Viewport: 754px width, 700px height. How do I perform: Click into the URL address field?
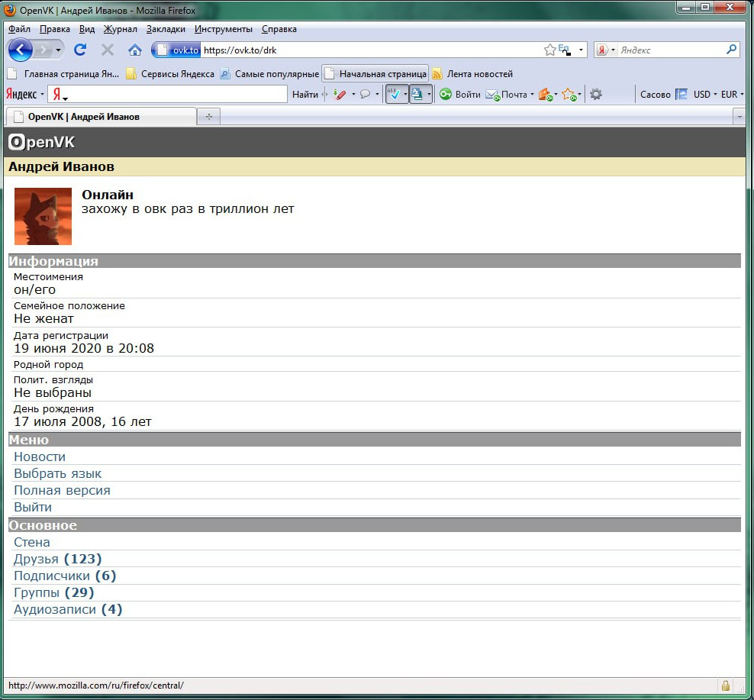[x=370, y=50]
